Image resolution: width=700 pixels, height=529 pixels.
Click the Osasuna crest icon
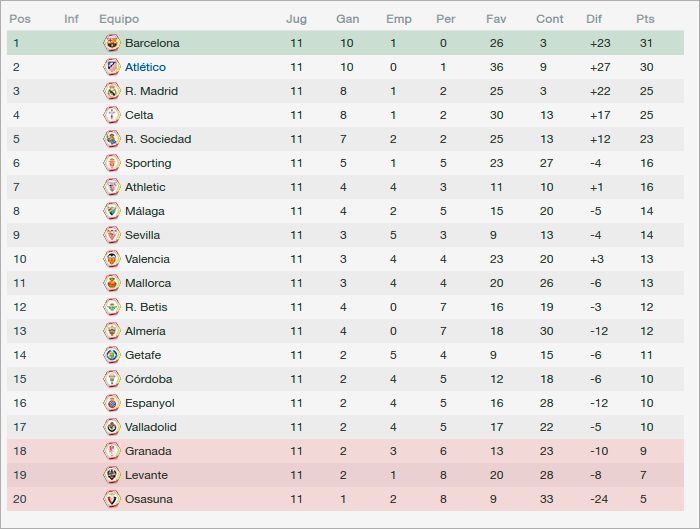pos(112,499)
